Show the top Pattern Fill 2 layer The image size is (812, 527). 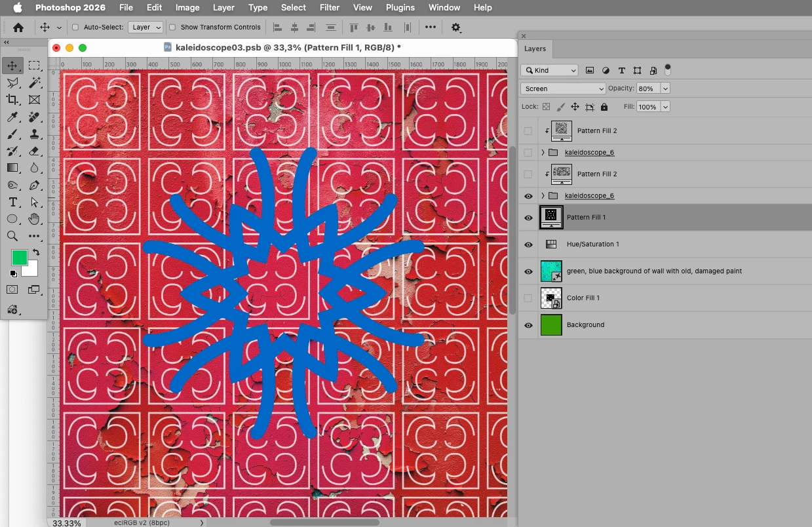point(528,131)
